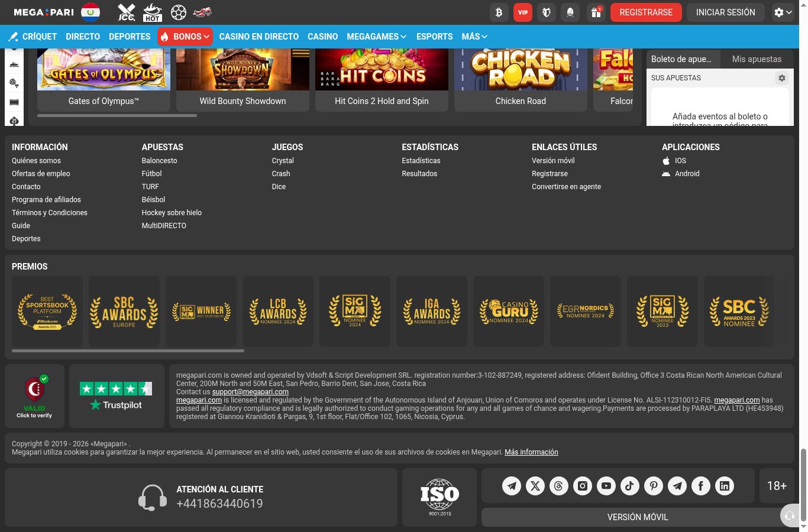Open the Instagram social icon
This screenshot has width=808, height=532.
pos(583,486)
